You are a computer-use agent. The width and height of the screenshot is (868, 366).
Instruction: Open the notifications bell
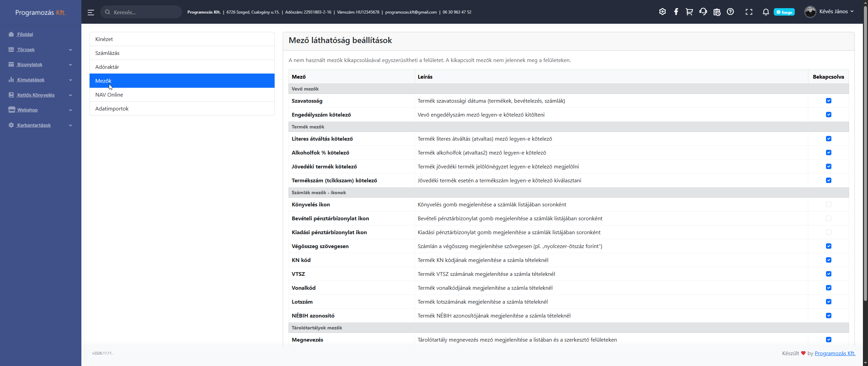coord(766,12)
